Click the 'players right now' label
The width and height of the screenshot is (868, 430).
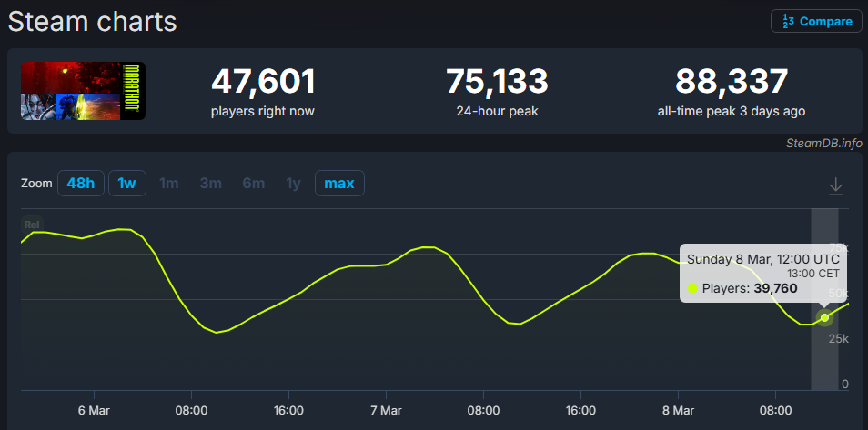(x=262, y=111)
